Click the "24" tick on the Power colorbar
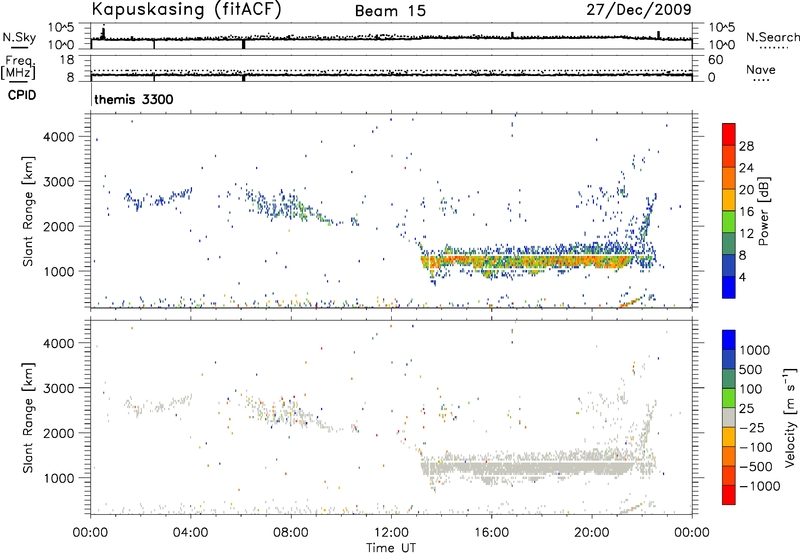800x554 pixels. pos(746,168)
